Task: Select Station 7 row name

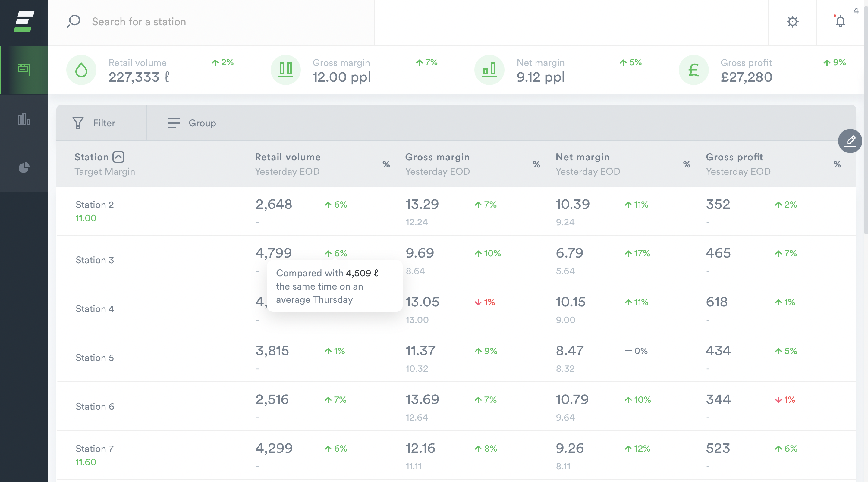Action: [95, 449]
